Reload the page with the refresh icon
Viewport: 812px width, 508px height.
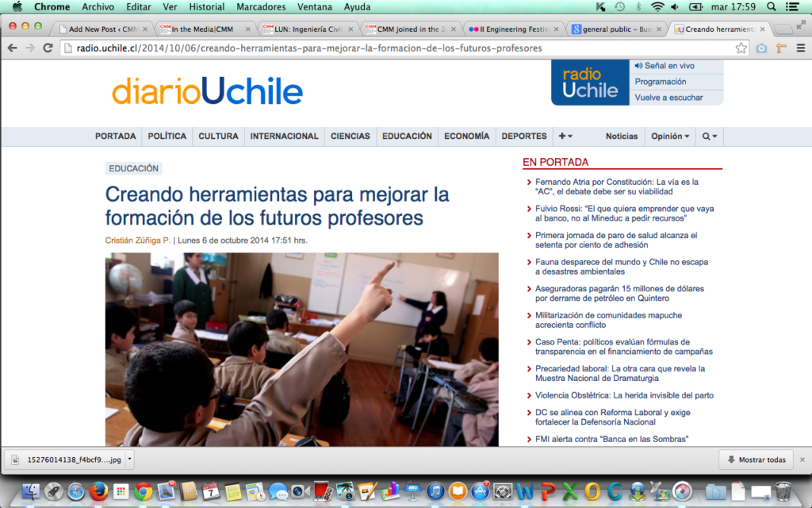[48, 48]
